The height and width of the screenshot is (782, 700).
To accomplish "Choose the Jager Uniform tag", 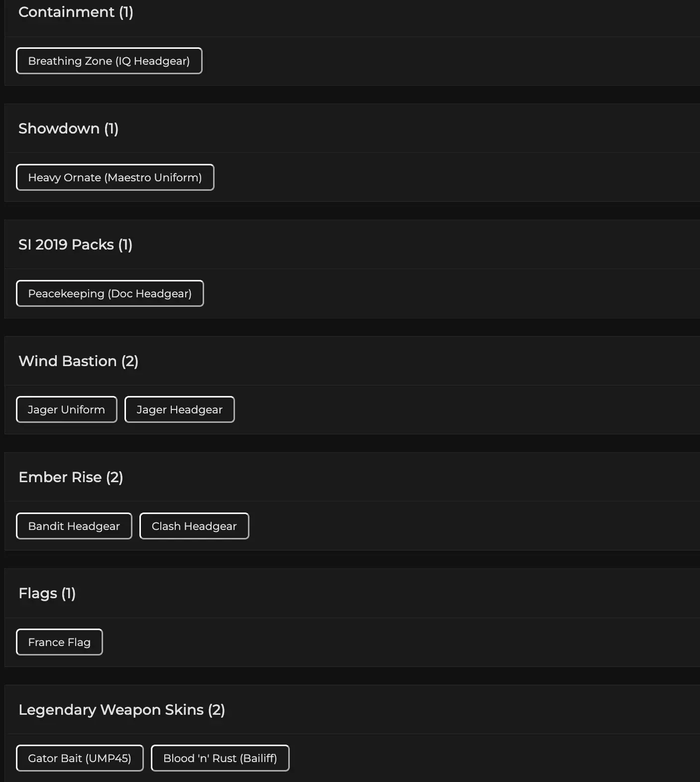I will point(67,409).
